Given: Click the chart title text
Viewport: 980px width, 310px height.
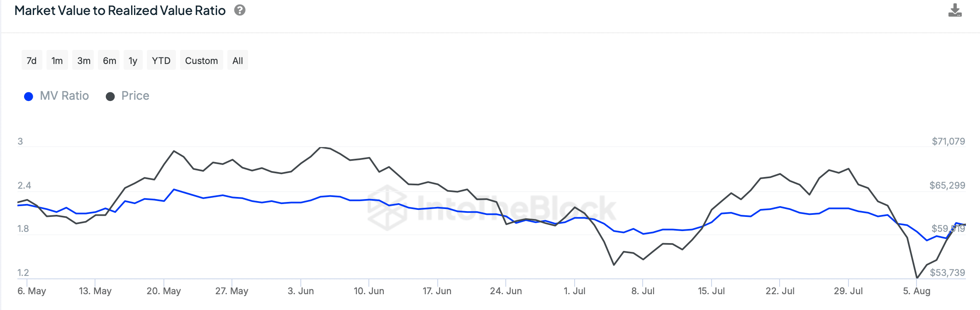Looking at the screenshot, I should [120, 10].
